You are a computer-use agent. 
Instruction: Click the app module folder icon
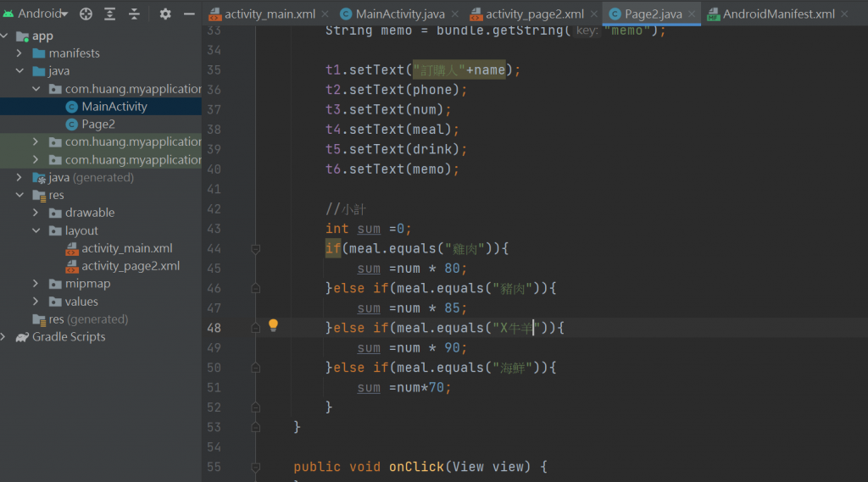tap(23, 36)
